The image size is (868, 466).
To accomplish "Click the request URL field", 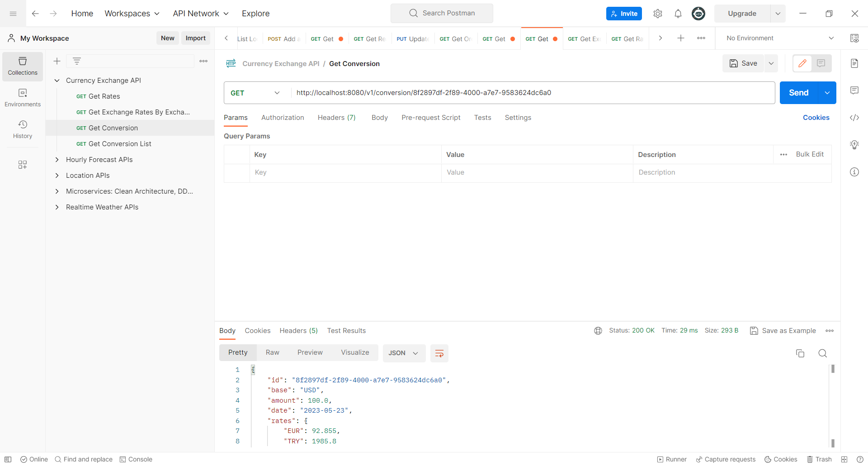I will point(533,93).
